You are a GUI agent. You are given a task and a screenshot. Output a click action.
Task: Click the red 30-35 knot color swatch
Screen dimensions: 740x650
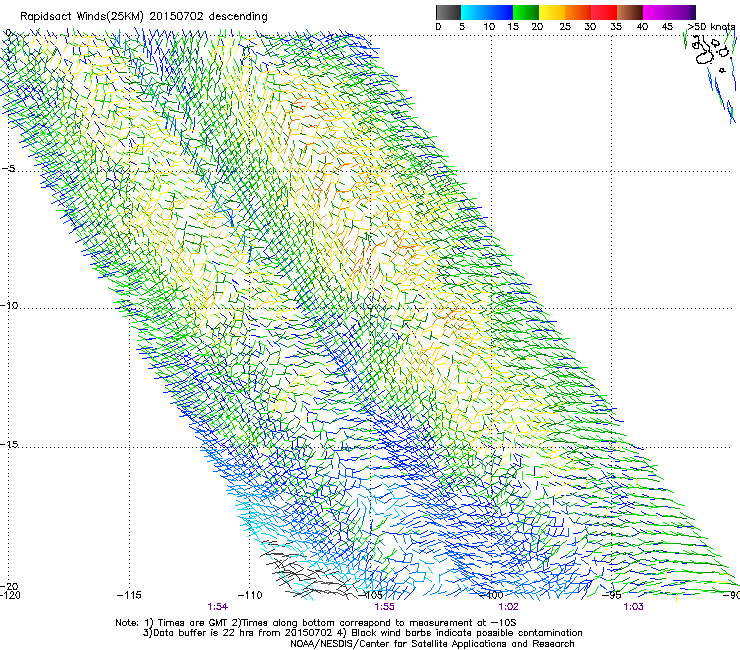(604, 12)
